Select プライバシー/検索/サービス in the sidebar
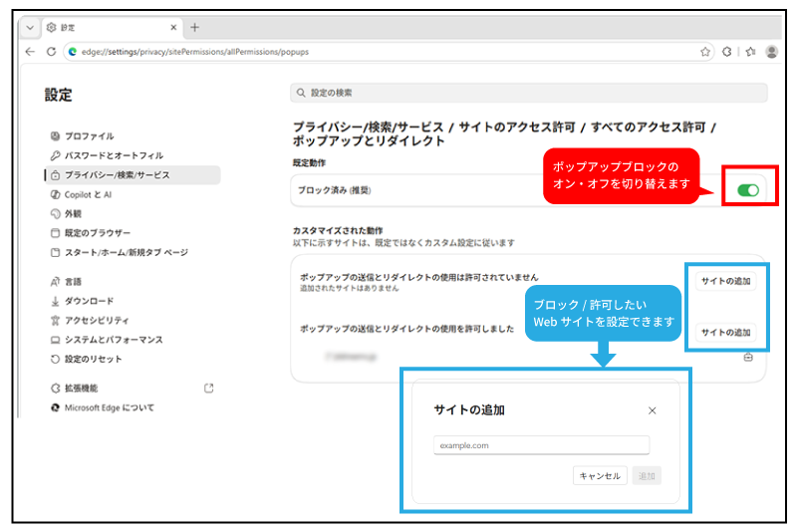The image size is (797, 532). click(133, 174)
